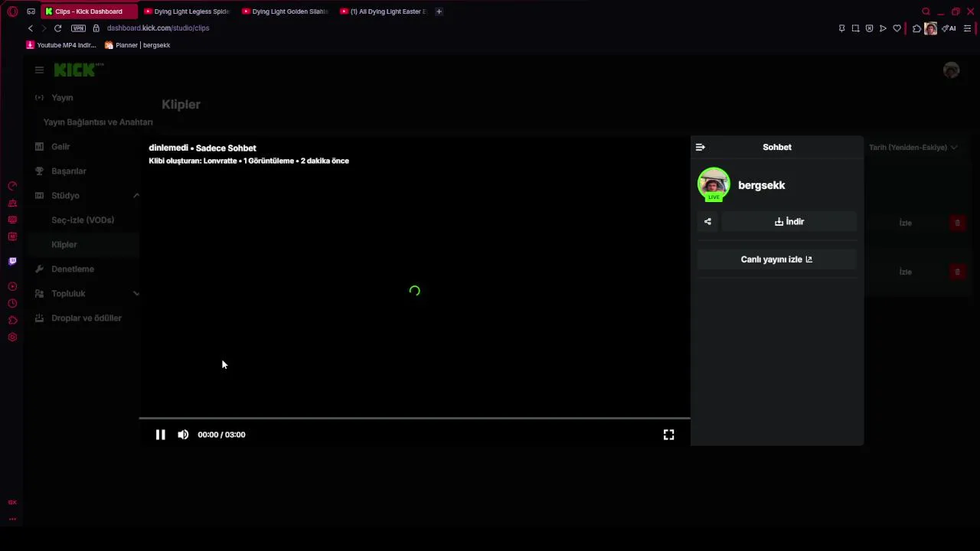980x551 pixels.
Task: Open Tarih (Yeniden-Eskiye) sort dropdown
Action: [913, 147]
